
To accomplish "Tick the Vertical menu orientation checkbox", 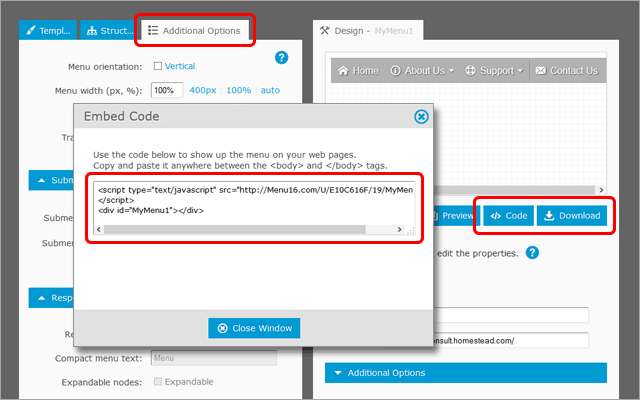I will [158, 66].
